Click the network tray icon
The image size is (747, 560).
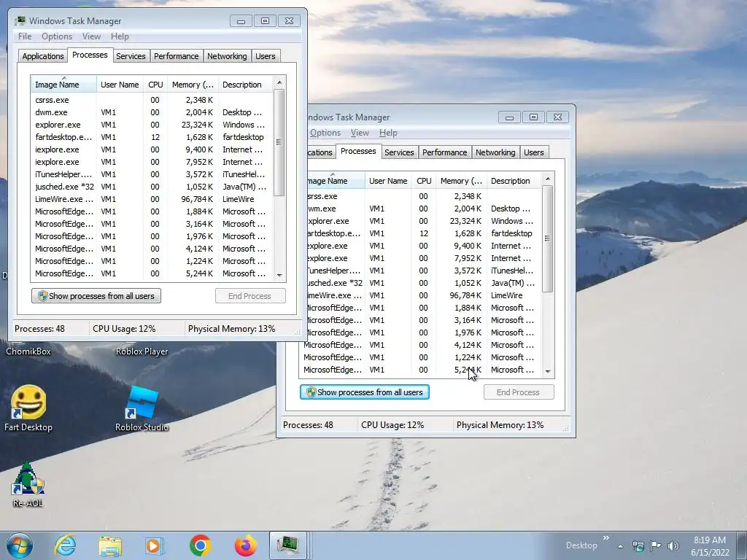(x=638, y=545)
